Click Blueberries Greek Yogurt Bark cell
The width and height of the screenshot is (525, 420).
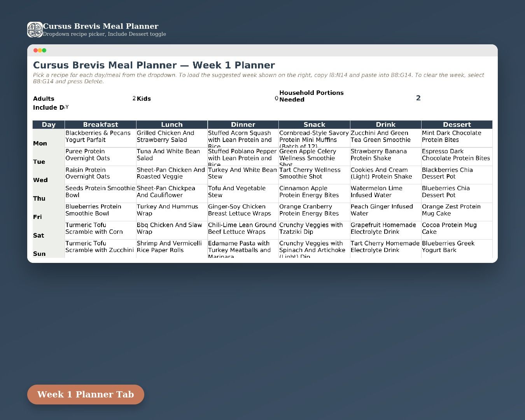pyautogui.click(x=457, y=248)
